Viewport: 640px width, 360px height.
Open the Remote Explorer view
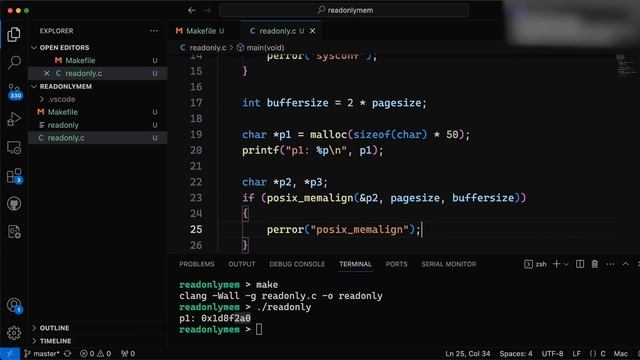tap(14, 147)
